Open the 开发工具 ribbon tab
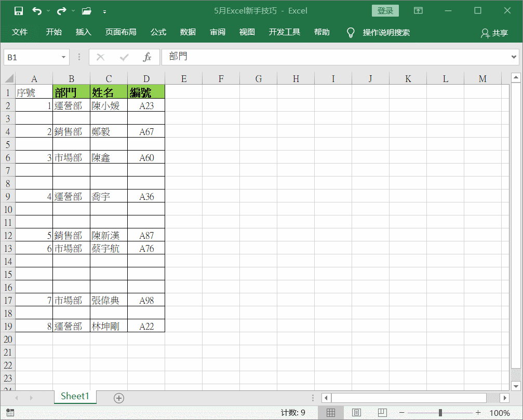The width and height of the screenshot is (523, 420). [285, 32]
